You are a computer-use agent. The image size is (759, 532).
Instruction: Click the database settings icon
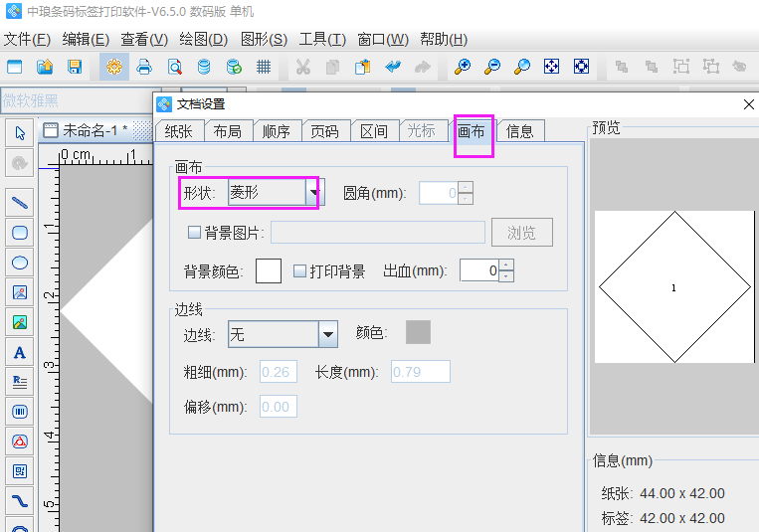[204, 67]
